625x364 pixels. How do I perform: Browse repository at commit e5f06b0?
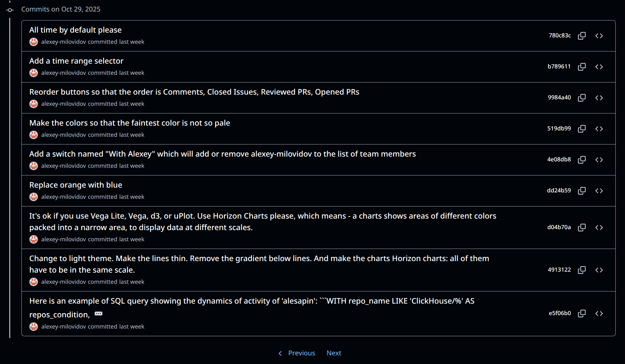599,314
